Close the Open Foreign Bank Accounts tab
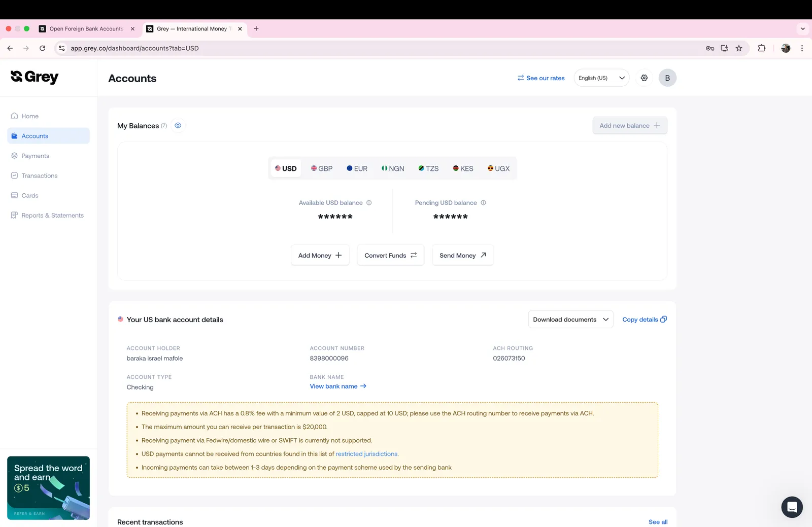 (132, 29)
